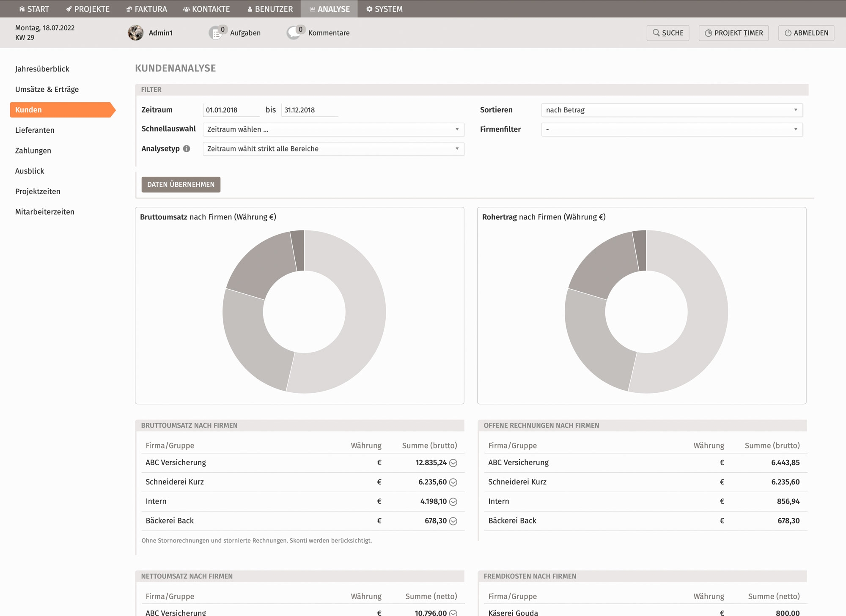Select Lieferanten in the sidebar
The width and height of the screenshot is (846, 616).
(x=35, y=130)
